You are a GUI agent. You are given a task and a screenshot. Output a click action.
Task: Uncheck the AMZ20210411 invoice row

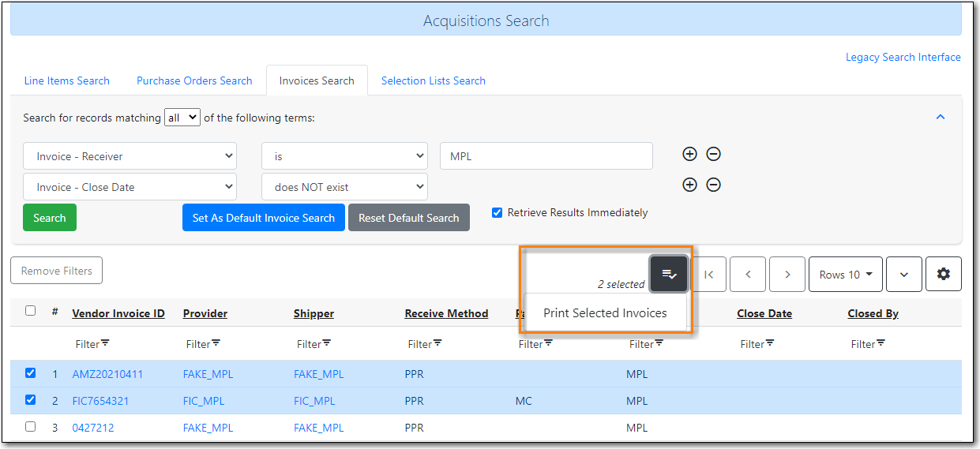click(x=31, y=373)
